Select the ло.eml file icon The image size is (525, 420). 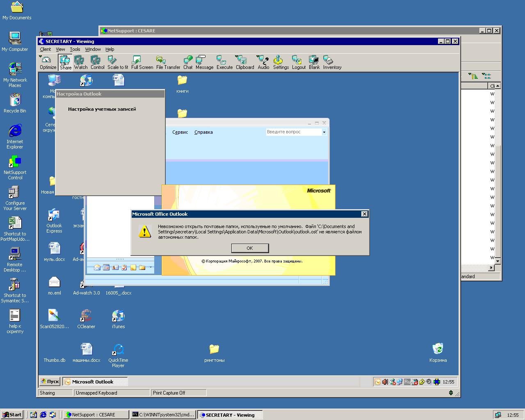click(x=54, y=285)
